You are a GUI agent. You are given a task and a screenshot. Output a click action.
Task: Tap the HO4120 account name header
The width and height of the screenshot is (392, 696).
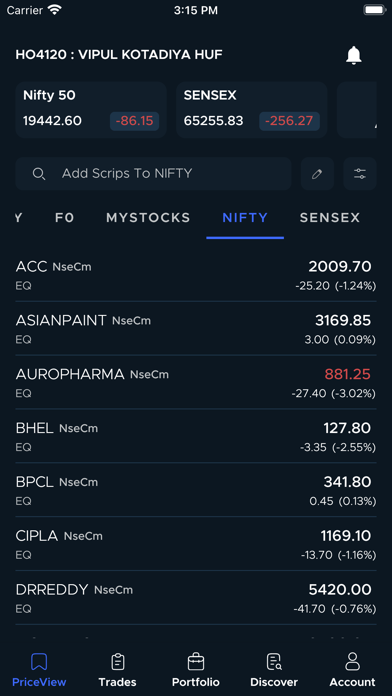[119, 55]
